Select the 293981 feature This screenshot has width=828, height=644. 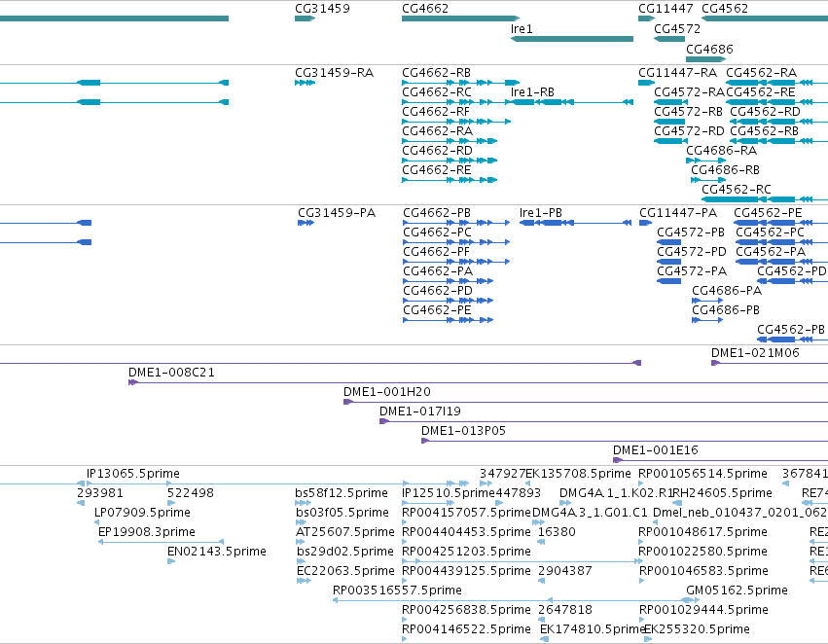click(x=81, y=503)
